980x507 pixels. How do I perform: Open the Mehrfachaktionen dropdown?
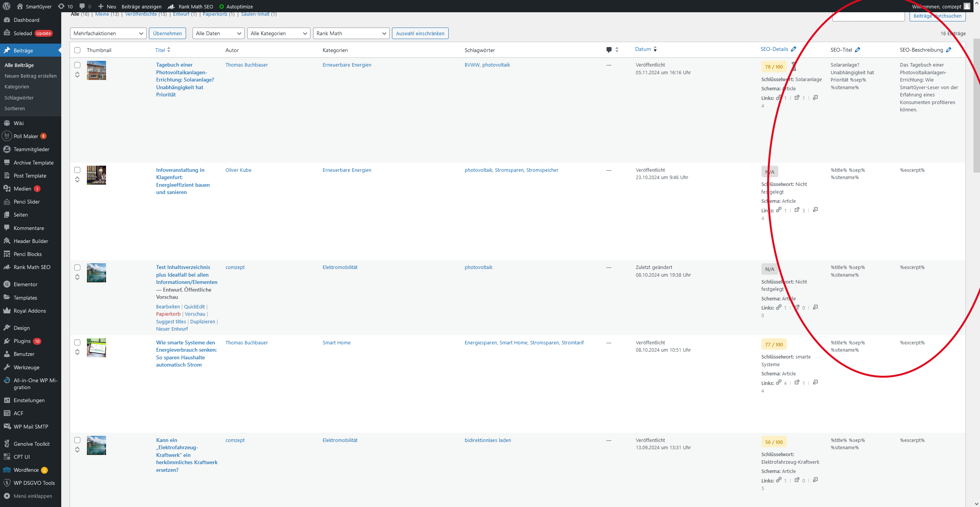[108, 33]
